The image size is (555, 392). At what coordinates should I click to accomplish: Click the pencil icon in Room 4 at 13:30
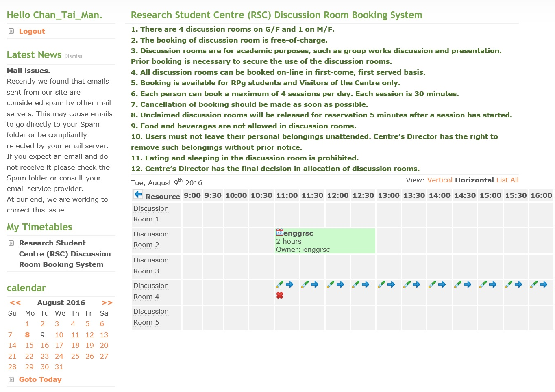pyautogui.click(x=407, y=284)
